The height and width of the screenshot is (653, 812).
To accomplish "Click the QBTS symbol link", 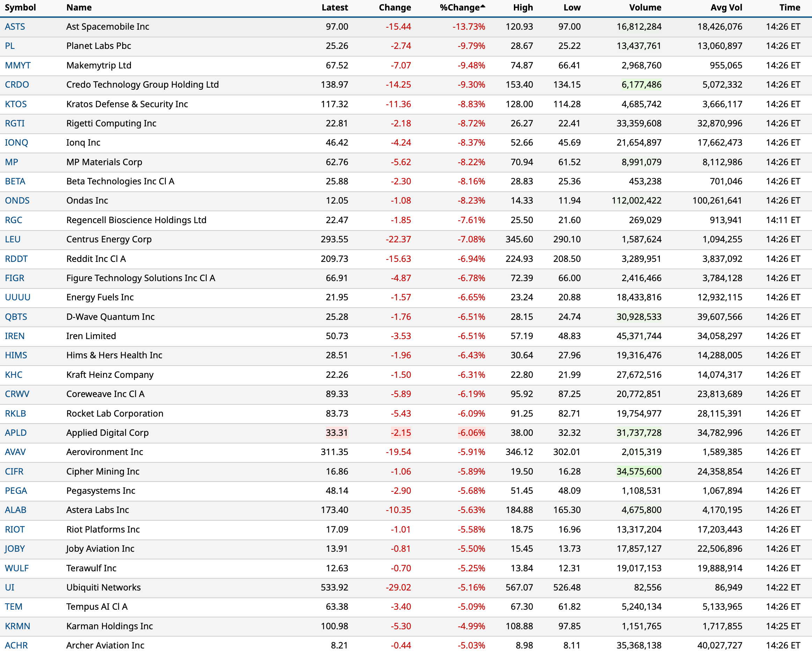I will coord(16,317).
